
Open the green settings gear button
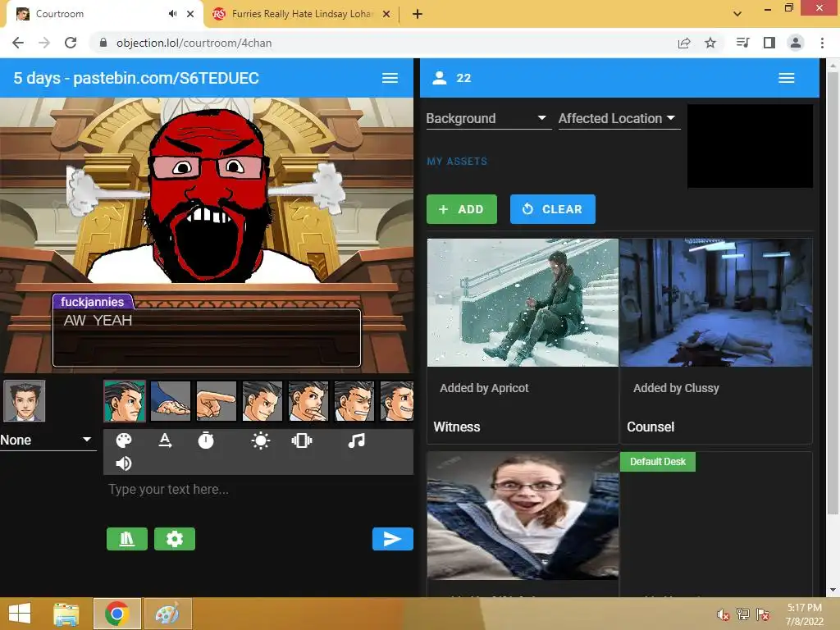click(x=175, y=539)
